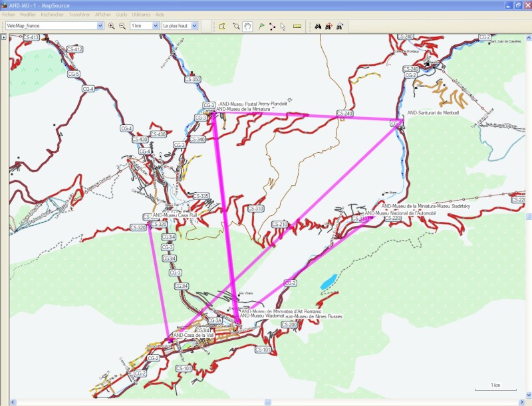Select the yellow map tool icon

(x=222, y=26)
